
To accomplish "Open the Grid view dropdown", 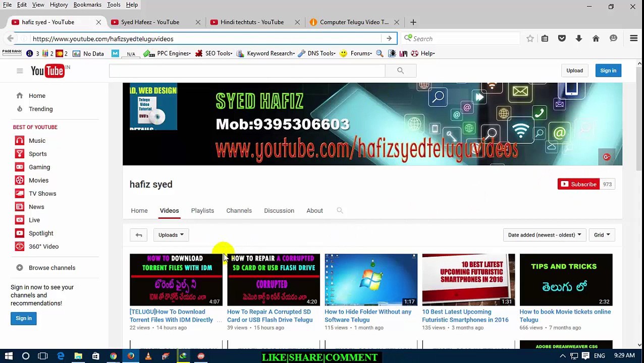I will [602, 235].
